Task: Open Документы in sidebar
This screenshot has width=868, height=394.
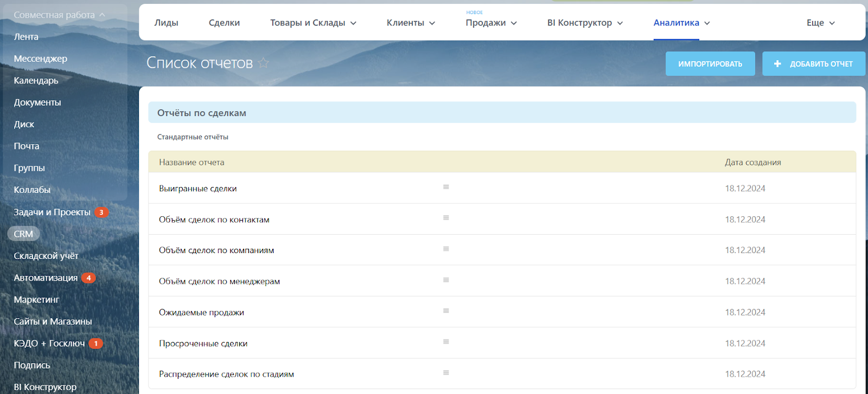Action: click(37, 102)
